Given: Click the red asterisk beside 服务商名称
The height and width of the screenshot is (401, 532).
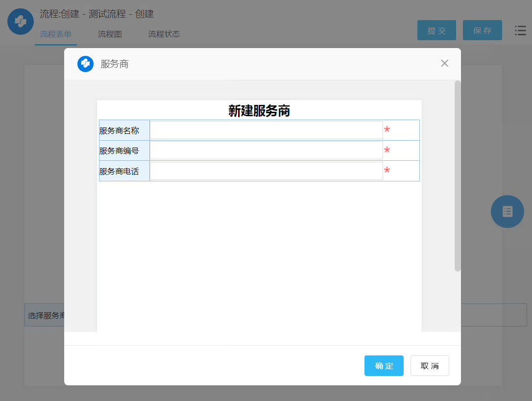Looking at the screenshot, I should 387,130.
